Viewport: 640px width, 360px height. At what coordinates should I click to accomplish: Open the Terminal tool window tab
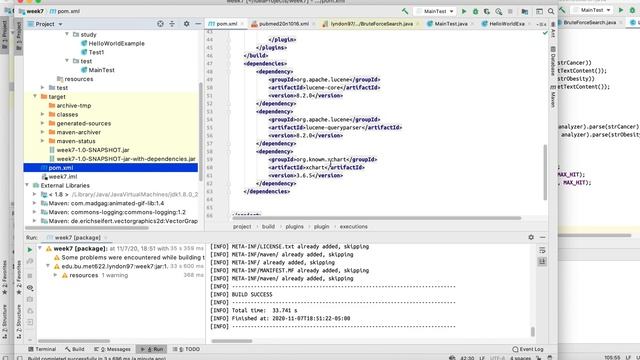pos(42,349)
